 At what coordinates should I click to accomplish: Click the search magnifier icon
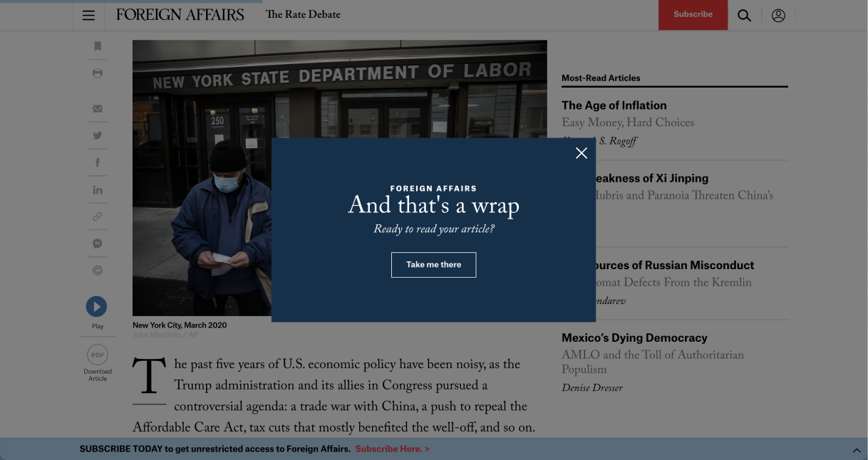click(x=744, y=15)
